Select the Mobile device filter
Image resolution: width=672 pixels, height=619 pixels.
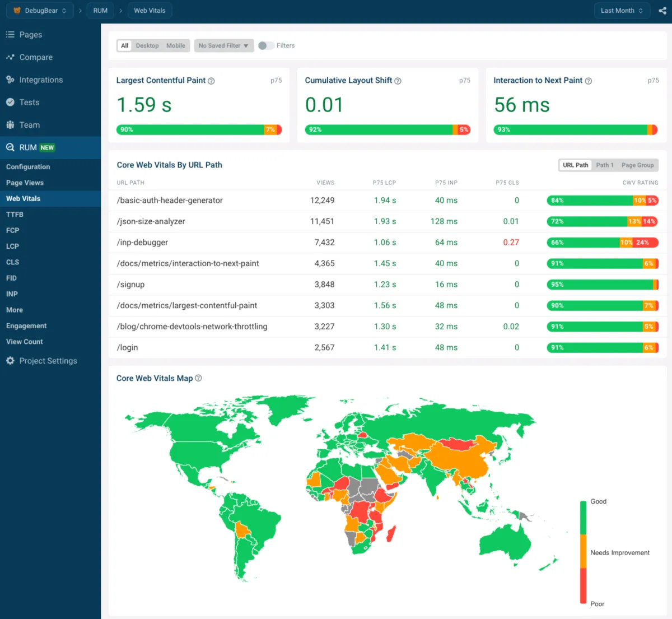(175, 46)
